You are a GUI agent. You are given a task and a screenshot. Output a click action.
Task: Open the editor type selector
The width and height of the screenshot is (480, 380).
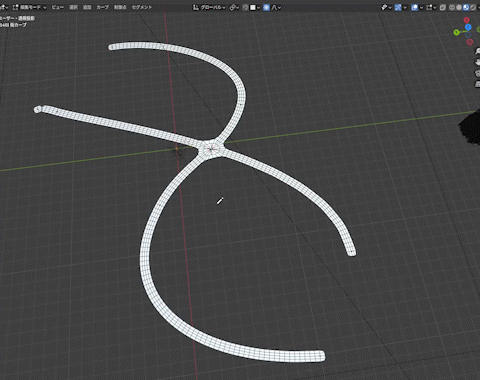click(3, 7)
